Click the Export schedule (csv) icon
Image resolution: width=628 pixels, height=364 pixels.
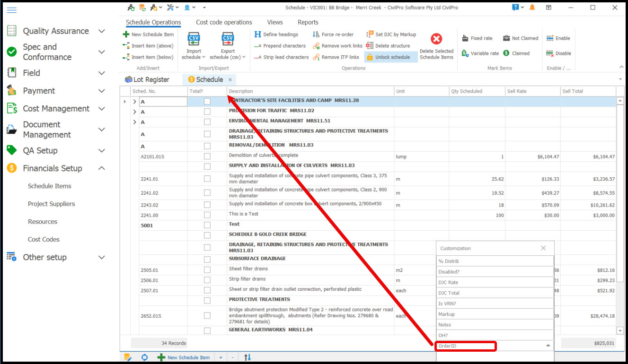228,39
